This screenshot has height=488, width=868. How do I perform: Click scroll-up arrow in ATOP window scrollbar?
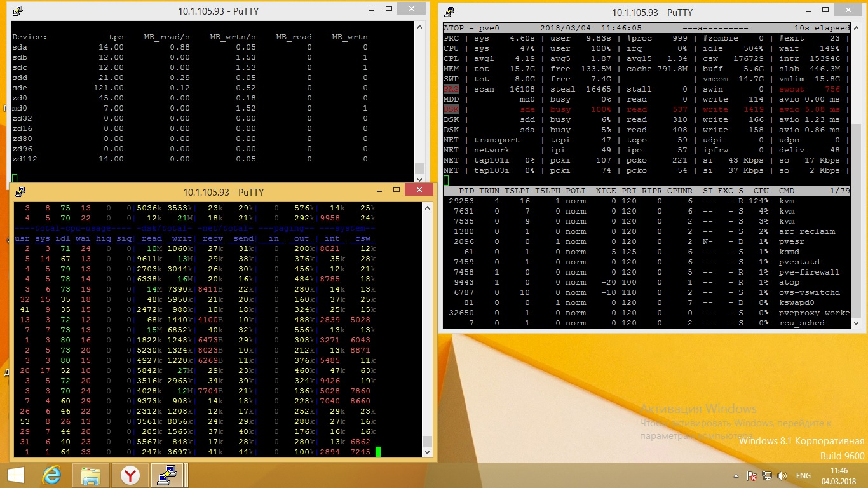point(857,28)
